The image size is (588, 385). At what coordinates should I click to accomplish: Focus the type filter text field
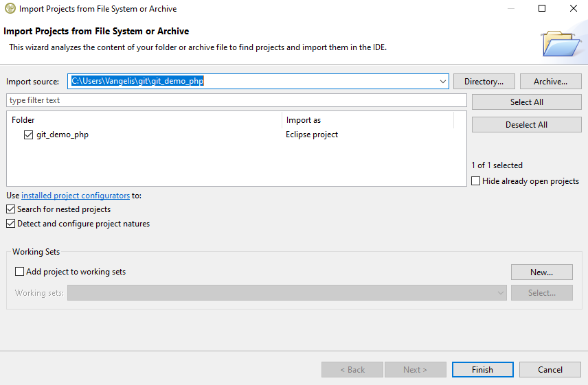236,100
